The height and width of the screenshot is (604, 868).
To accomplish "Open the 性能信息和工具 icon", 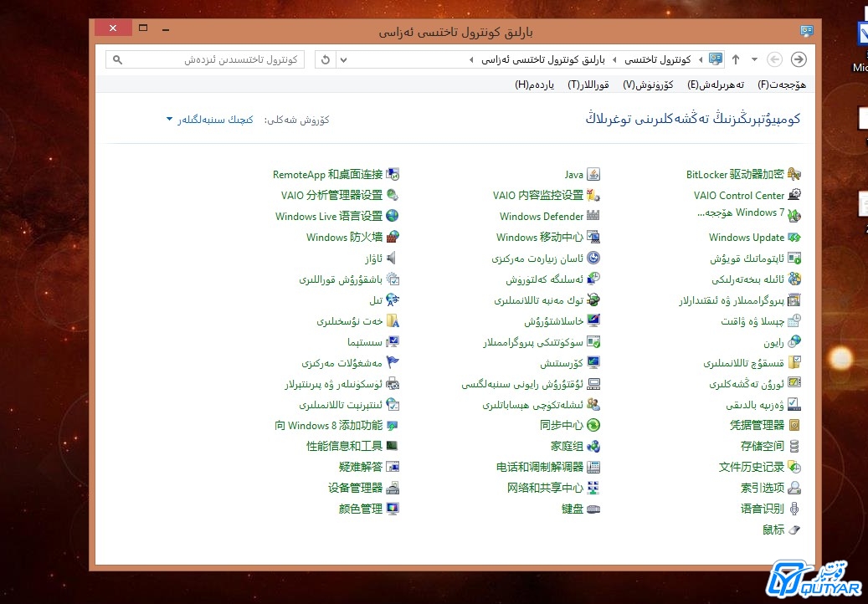I will tap(393, 446).
